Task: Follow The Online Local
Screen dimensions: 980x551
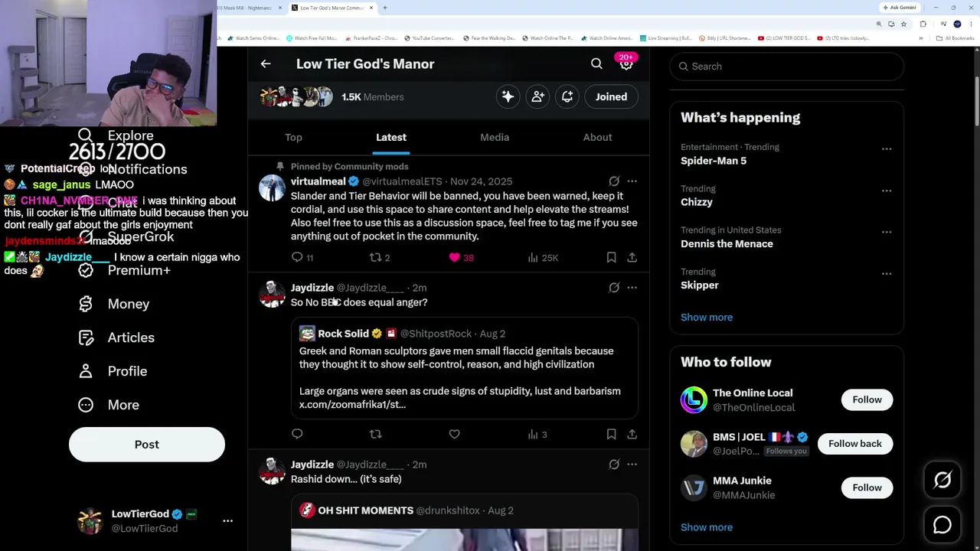Action: (x=867, y=399)
